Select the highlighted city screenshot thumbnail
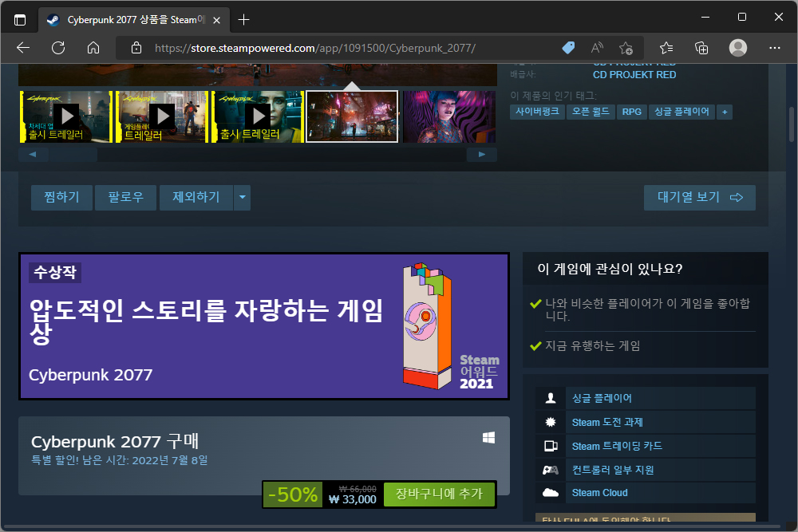The width and height of the screenshot is (798, 532). [x=352, y=117]
